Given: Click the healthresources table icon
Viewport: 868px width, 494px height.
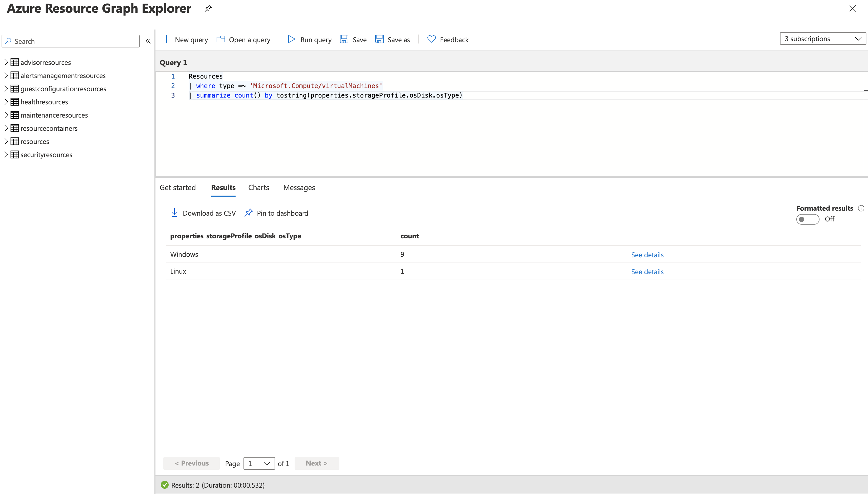Looking at the screenshot, I should pos(14,102).
